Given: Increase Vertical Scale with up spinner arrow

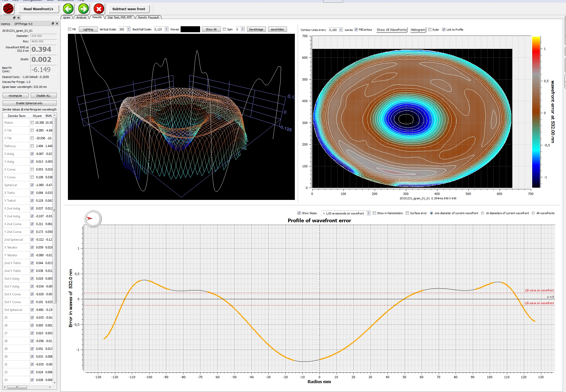Looking at the screenshot, I should 129,28.
